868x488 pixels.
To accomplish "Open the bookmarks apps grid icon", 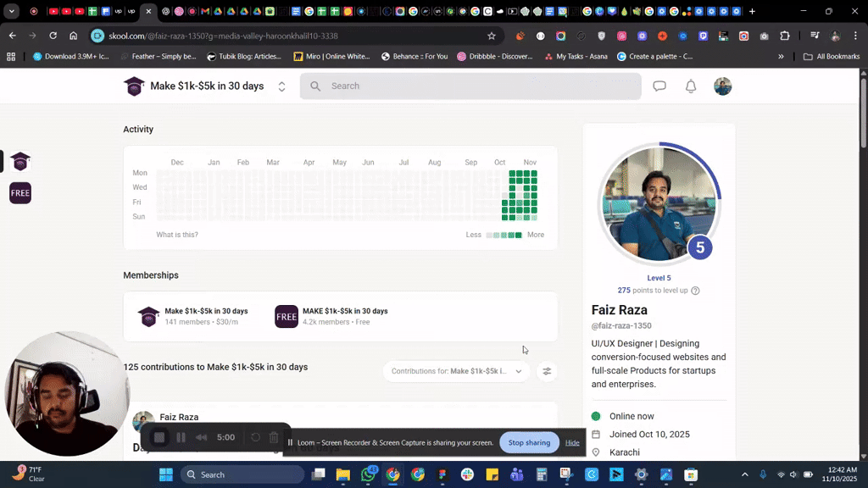I will [x=11, y=57].
